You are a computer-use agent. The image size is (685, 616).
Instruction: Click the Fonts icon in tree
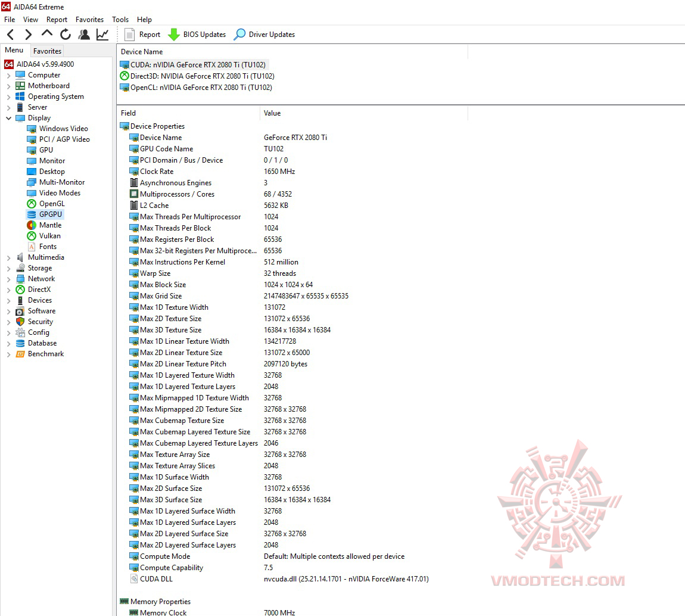click(32, 247)
